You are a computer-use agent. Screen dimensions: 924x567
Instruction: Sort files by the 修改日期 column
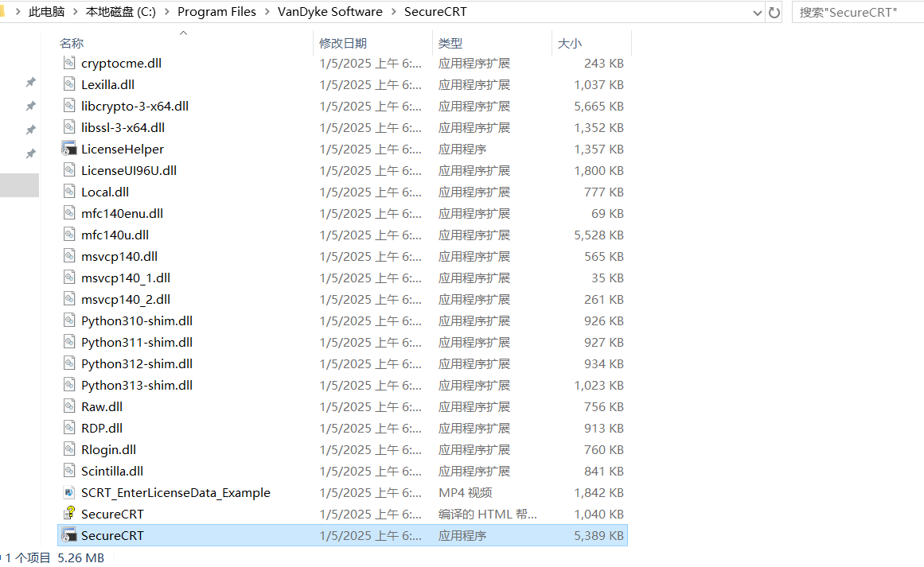pos(343,43)
